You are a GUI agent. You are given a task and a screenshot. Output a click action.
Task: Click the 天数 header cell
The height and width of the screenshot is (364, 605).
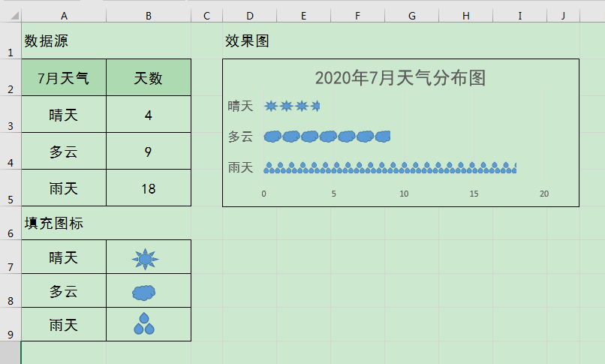[x=149, y=77]
